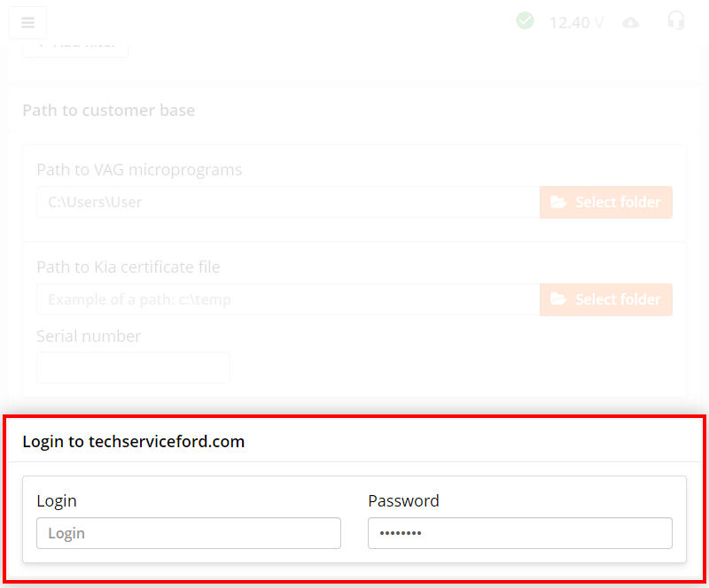
Task: Click the Path to Kia certificate file label
Action: 128,267
